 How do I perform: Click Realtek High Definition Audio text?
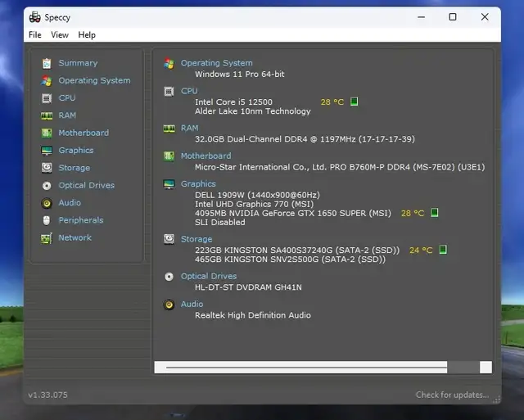[x=253, y=315]
